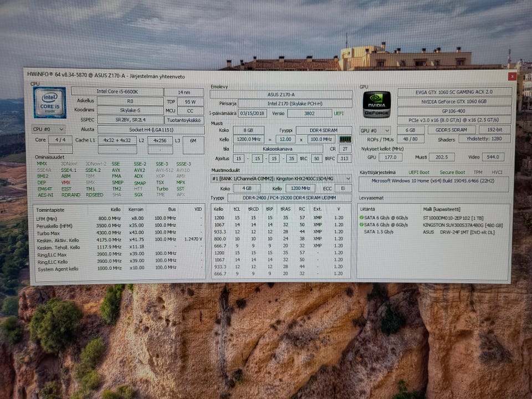Click the BIOS version 3802 field
The height and width of the screenshot is (399, 532).
[x=309, y=113]
